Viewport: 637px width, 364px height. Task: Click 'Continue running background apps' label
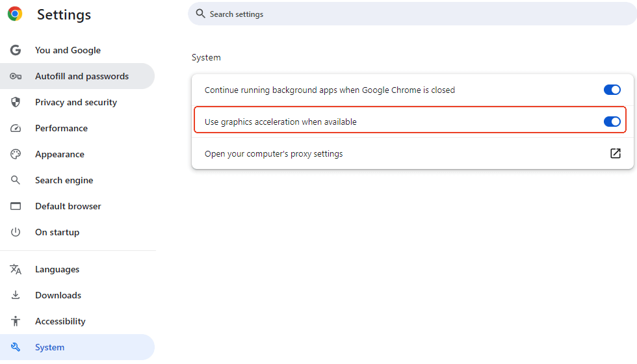click(330, 90)
